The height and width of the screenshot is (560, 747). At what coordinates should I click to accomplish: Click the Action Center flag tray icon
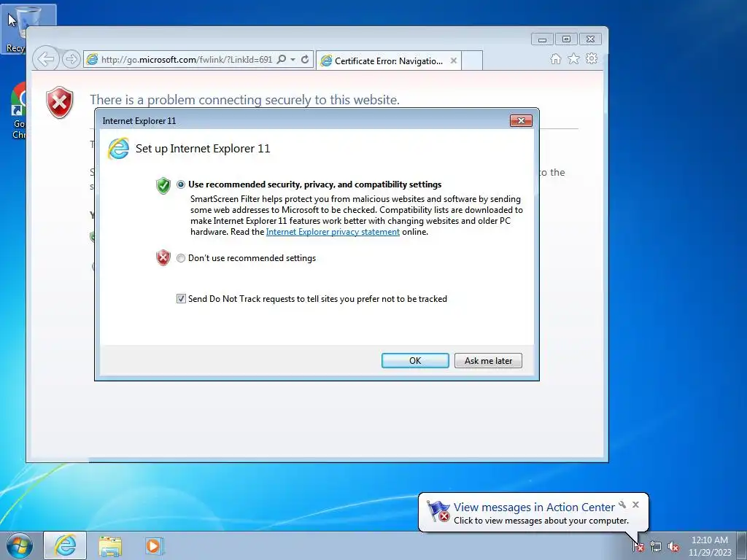[638, 546]
